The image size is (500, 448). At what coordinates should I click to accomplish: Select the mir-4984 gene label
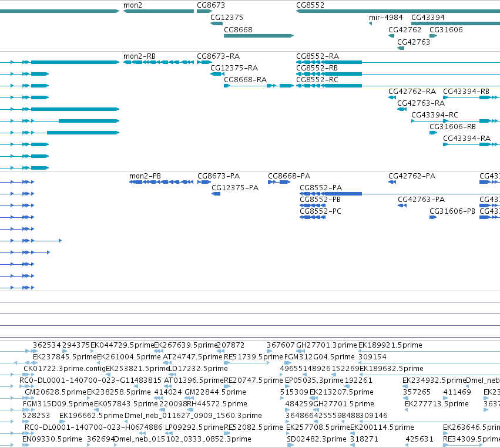(x=386, y=17)
